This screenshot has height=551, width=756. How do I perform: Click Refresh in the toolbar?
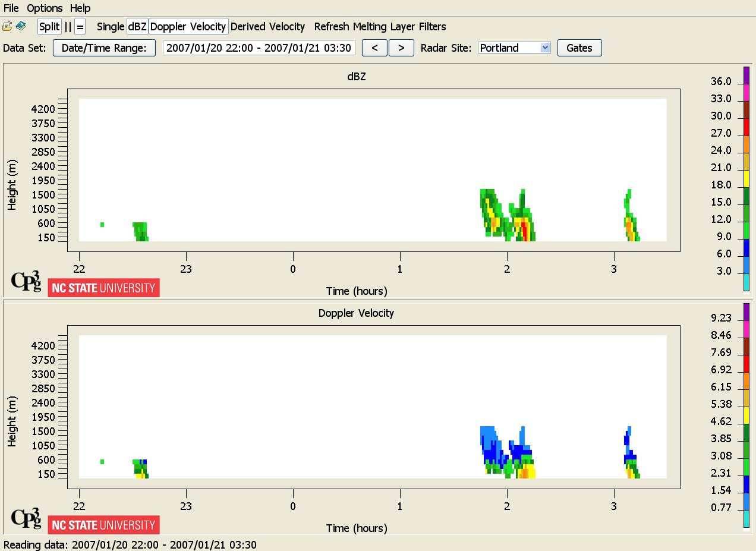(332, 27)
